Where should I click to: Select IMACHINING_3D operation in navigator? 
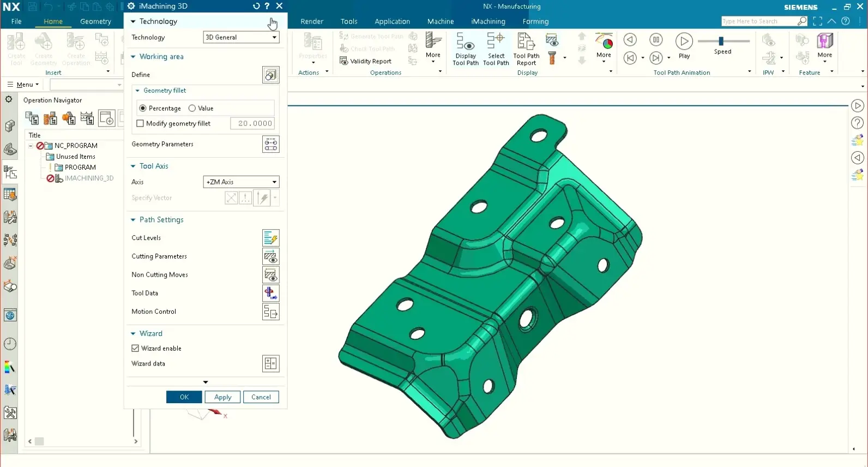point(89,178)
